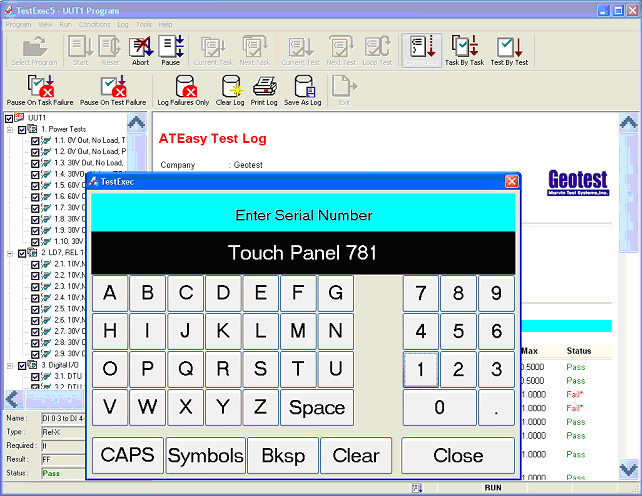Click the Abort toolbar icon
Image resolution: width=642 pixels, height=496 pixels.
(x=140, y=49)
